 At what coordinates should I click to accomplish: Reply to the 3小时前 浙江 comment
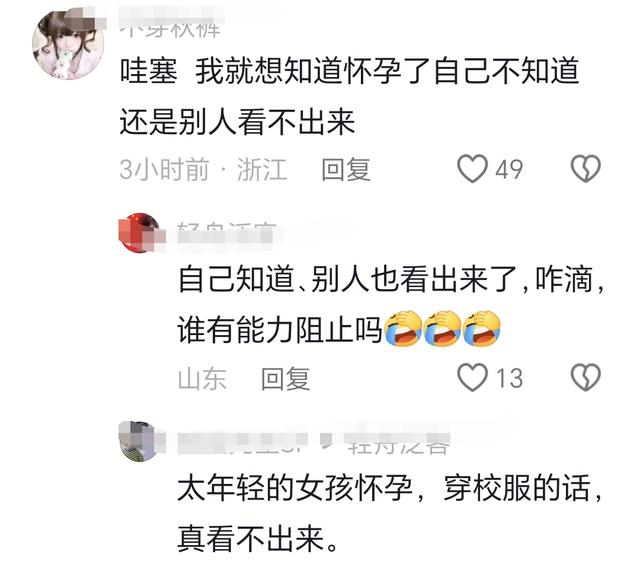tap(345, 169)
